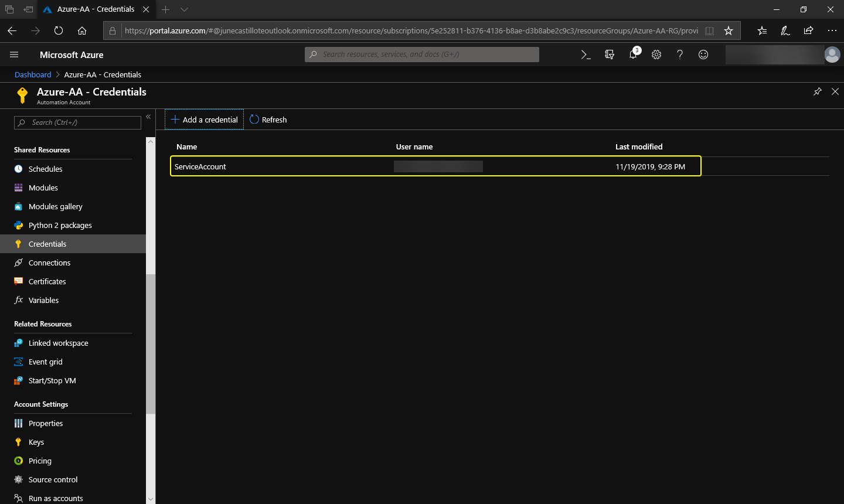Click the help question mark icon
844x504 pixels.
[680, 55]
